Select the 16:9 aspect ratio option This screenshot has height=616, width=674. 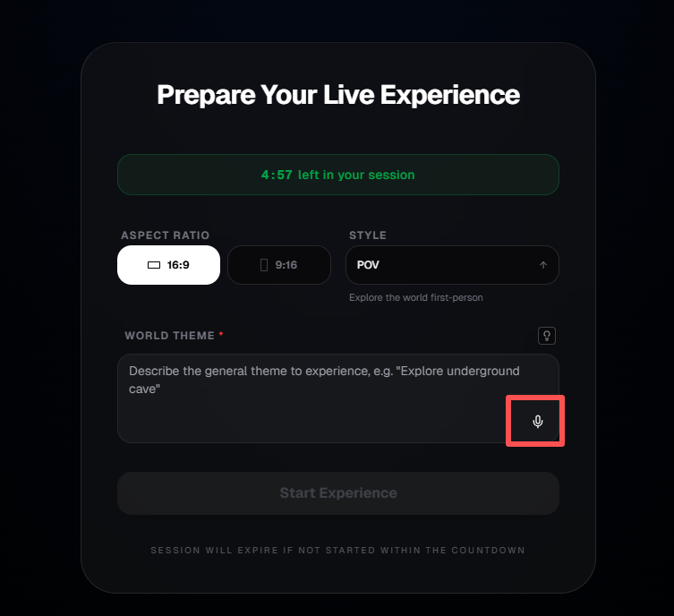168,265
